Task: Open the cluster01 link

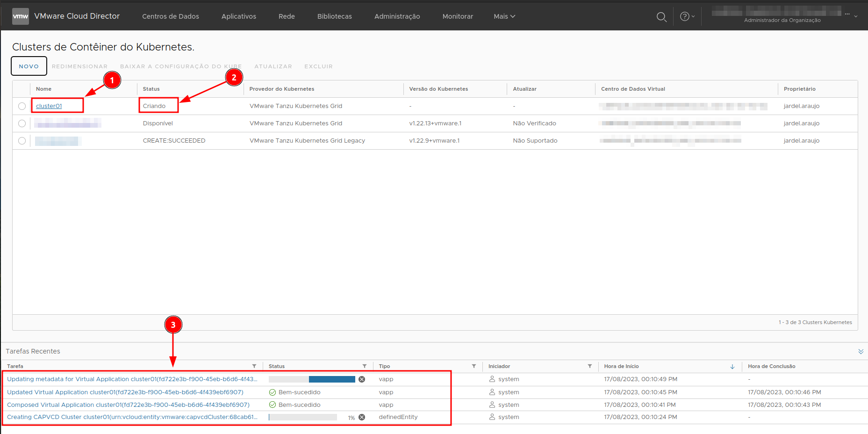Action: click(49, 106)
